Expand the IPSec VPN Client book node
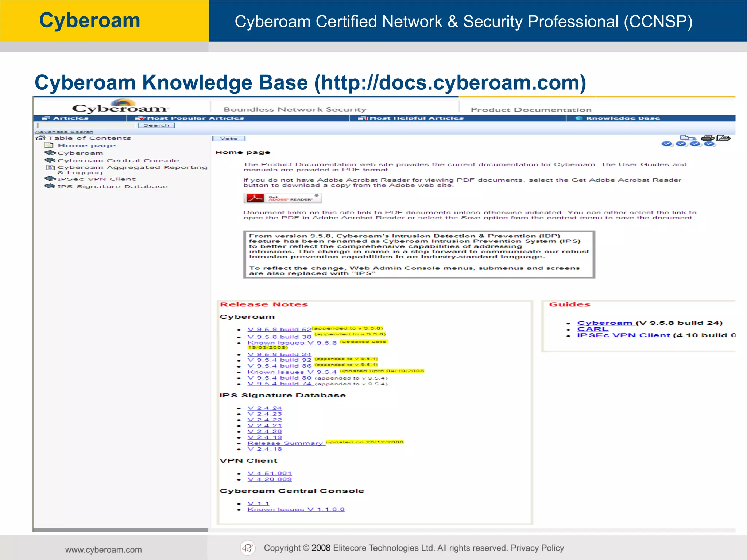 (x=50, y=179)
